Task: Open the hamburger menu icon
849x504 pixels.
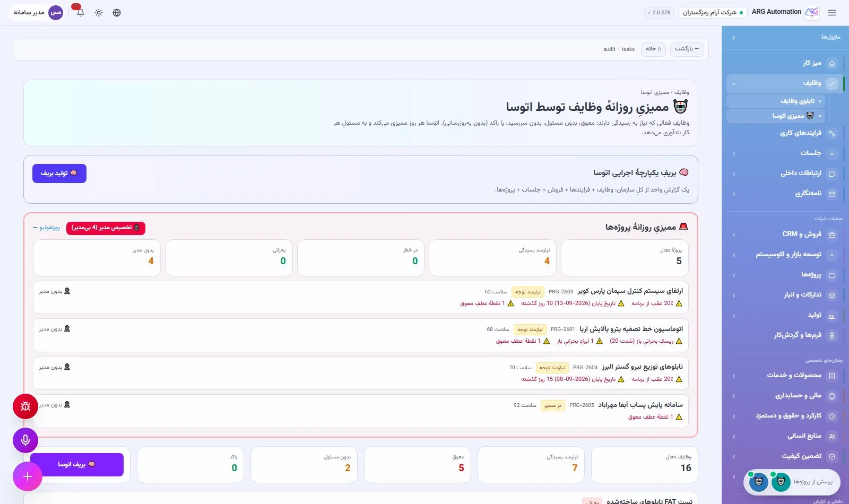Action: pos(832,13)
